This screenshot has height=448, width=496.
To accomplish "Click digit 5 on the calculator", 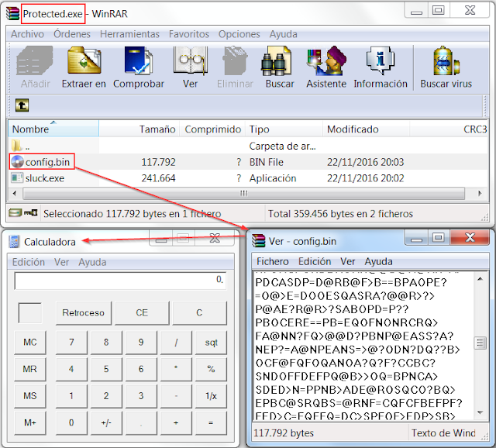I will [x=106, y=369].
